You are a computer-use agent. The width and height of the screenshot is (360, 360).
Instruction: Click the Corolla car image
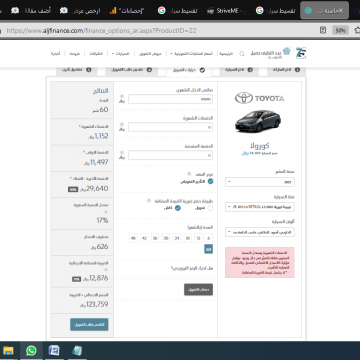tap(258, 121)
